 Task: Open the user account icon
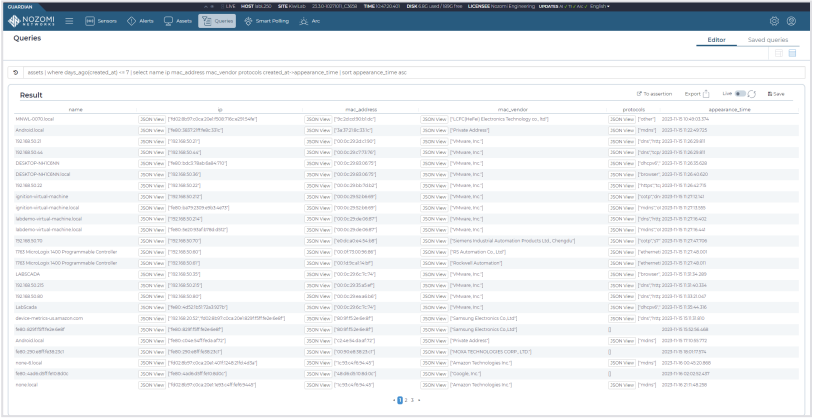click(792, 20)
